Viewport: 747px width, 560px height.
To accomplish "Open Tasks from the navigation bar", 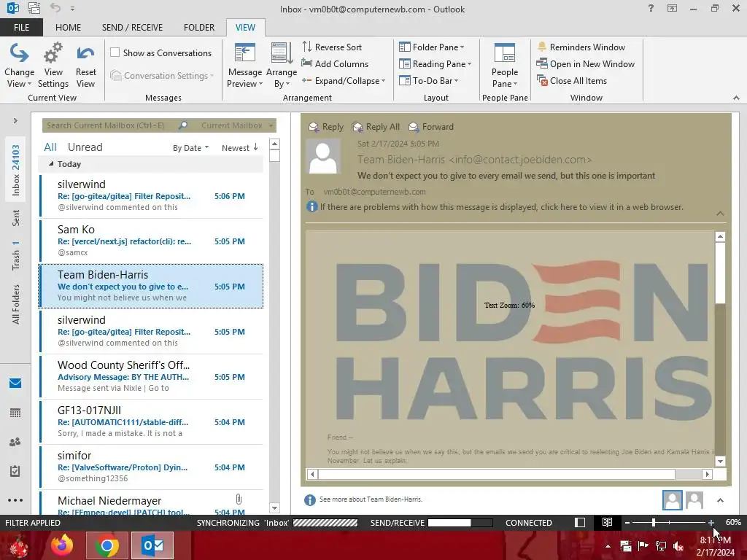I will (x=15, y=471).
